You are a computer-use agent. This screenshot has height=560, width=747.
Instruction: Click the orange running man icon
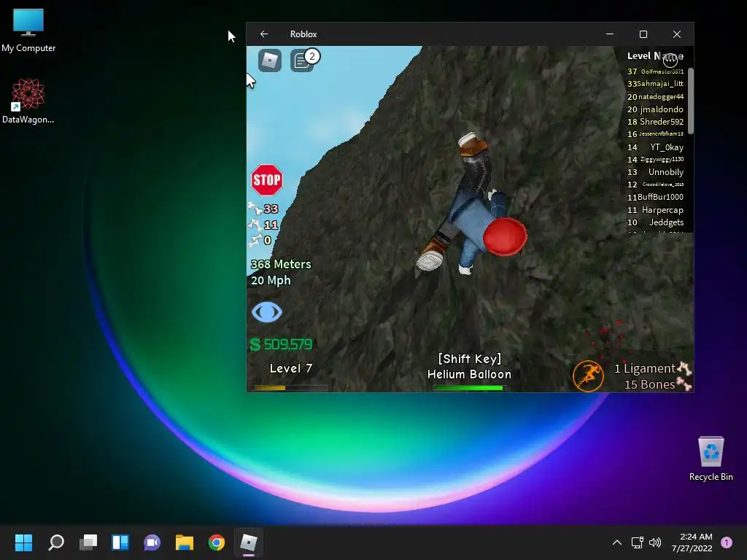pos(588,376)
